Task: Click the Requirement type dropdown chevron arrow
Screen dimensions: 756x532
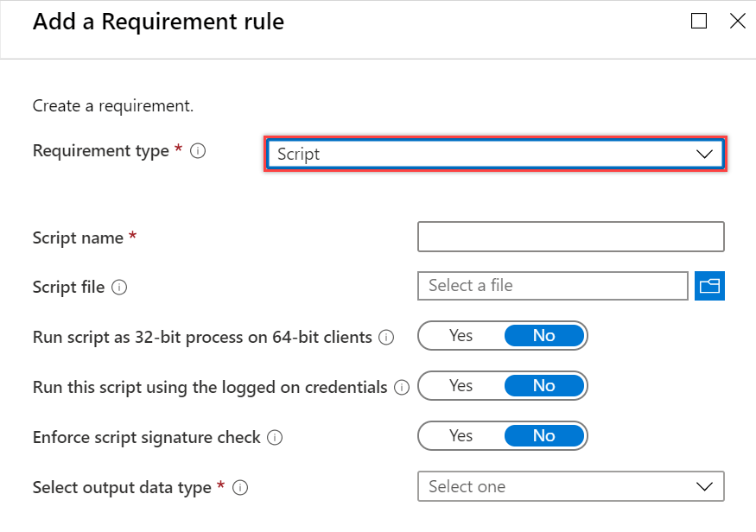Action: [705, 154]
